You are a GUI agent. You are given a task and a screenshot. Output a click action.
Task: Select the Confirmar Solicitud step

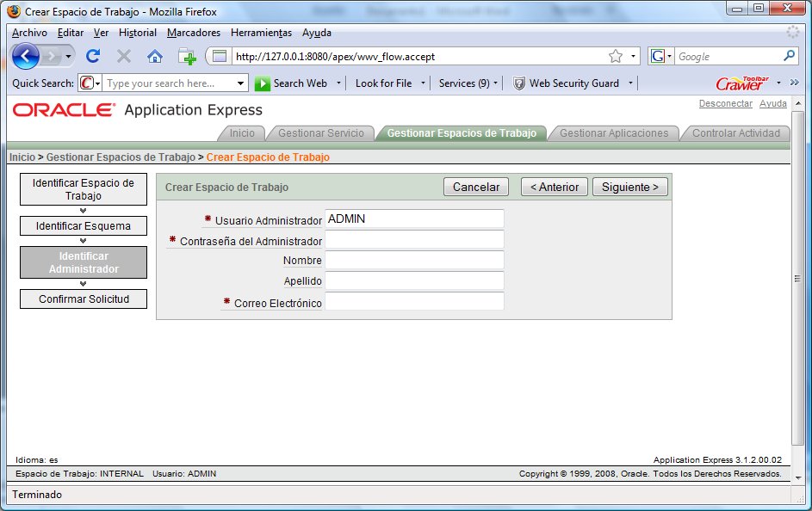(84, 299)
